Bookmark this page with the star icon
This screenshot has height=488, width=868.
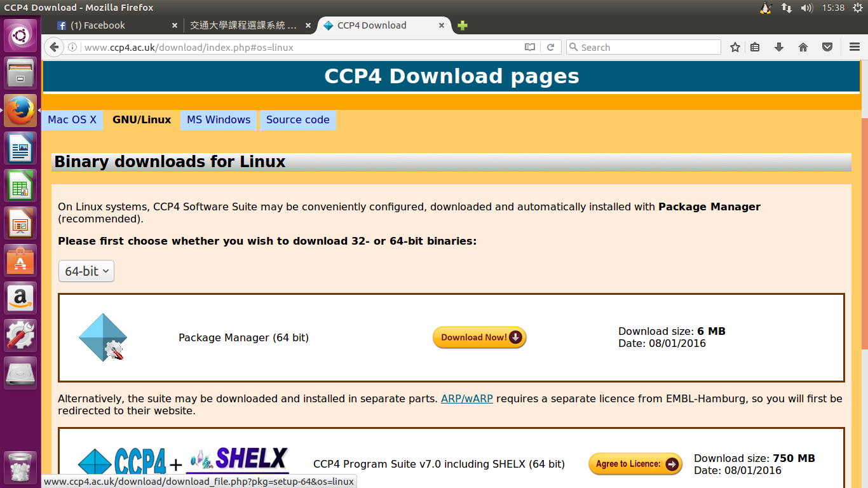point(735,47)
